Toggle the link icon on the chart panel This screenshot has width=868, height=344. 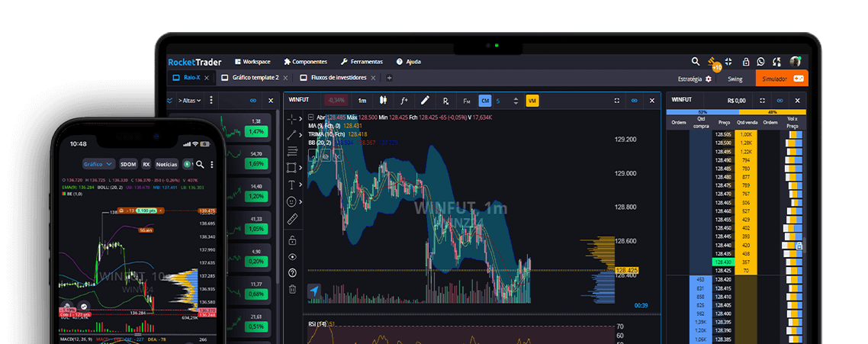coord(635,101)
